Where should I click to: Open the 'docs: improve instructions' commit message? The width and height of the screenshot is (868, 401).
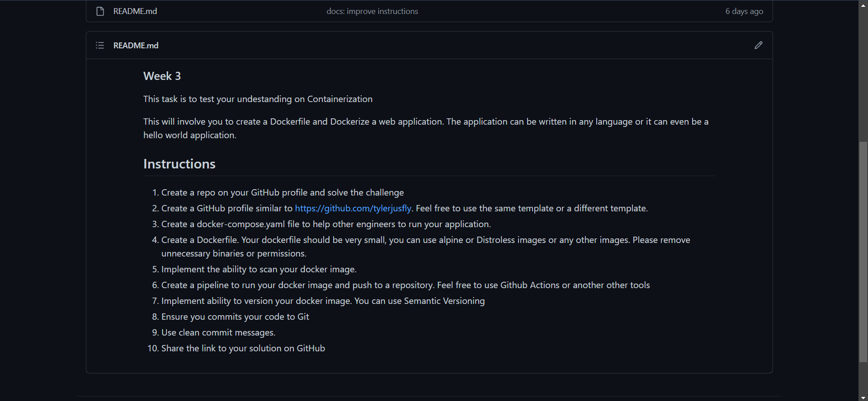(372, 11)
